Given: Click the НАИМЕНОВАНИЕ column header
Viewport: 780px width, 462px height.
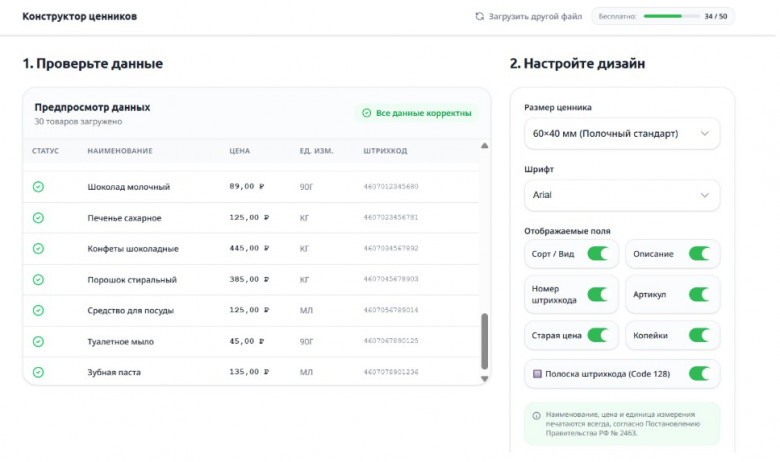Looking at the screenshot, I should [120, 151].
